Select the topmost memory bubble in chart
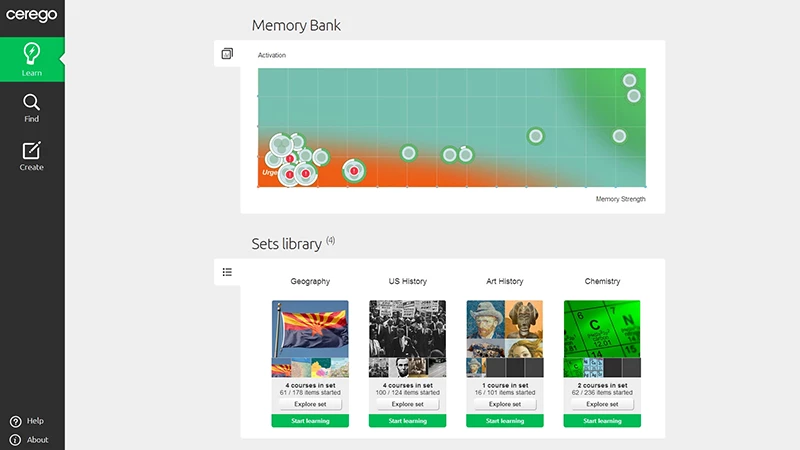 click(x=629, y=80)
